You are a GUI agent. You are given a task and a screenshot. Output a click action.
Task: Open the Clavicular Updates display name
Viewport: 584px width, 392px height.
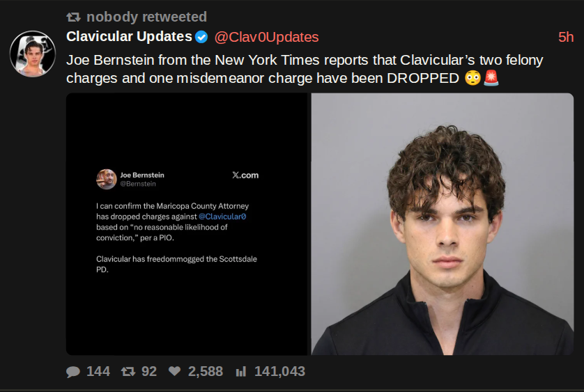tap(129, 36)
